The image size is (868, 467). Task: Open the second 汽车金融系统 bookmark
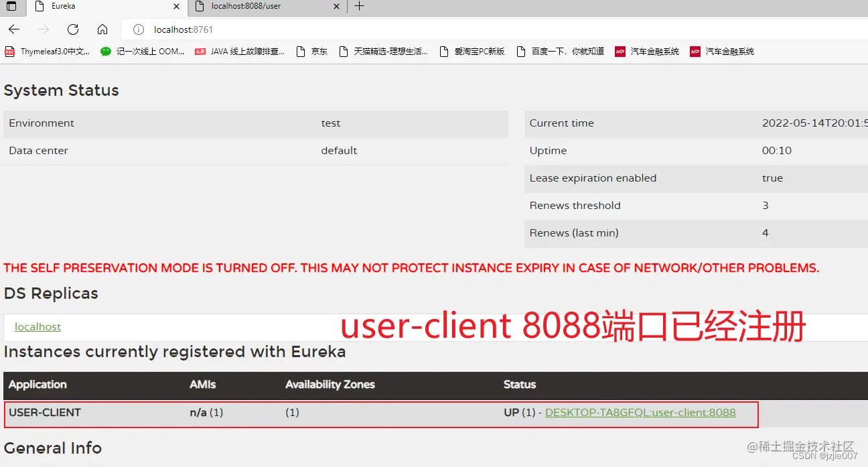tap(722, 52)
